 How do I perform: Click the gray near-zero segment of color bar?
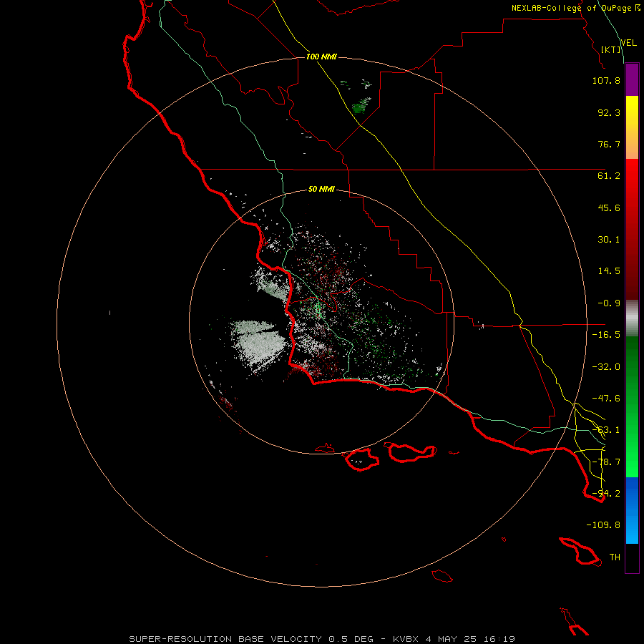point(632,318)
